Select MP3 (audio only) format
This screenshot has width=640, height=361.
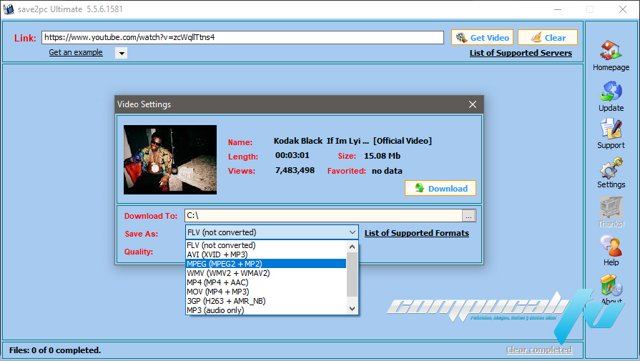tap(266, 310)
